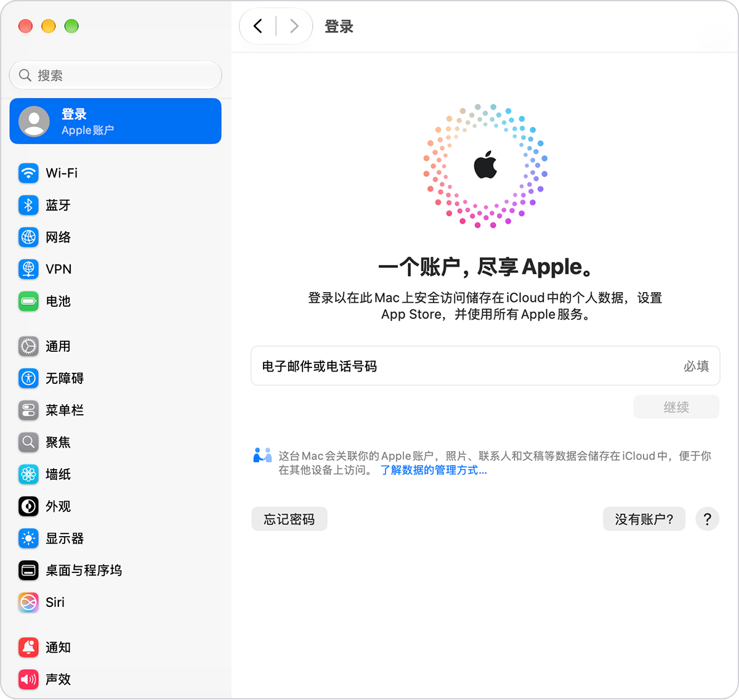Click the red close window button
Image resolution: width=739 pixels, height=700 pixels.
tap(25, 26)
